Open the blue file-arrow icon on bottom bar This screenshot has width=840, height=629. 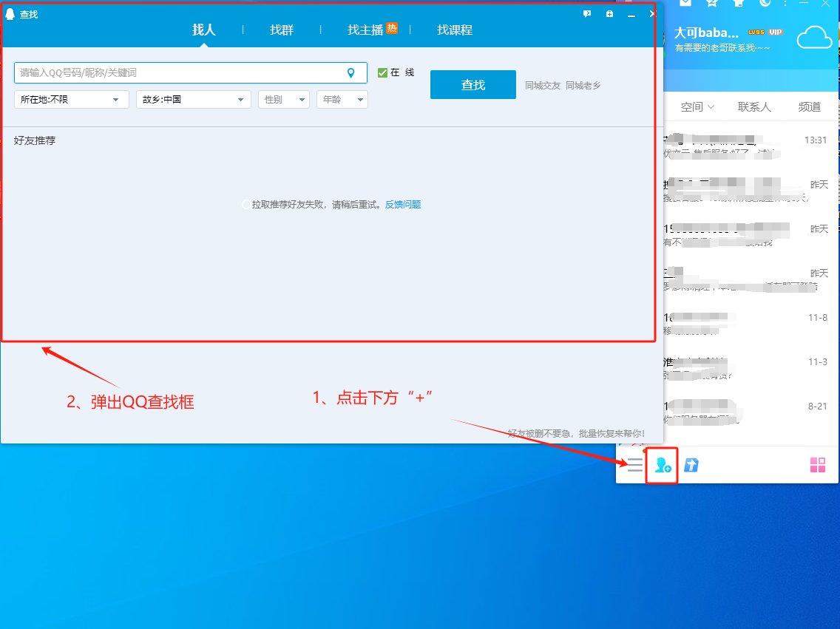pos(691,465)
